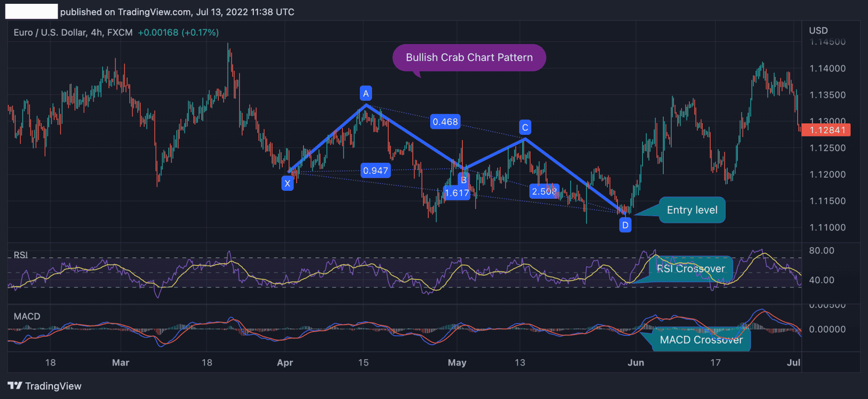Click the Bullish Crab Chart Pattern callout
868x399 pixels.
(469, 57)
